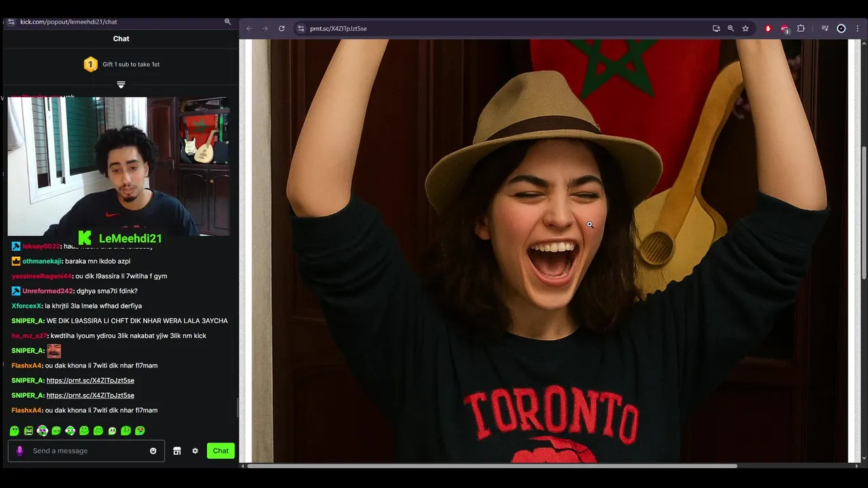The image size is (868, 488).
Task: Open the install app icon in address bar
Action: (716, 28)
